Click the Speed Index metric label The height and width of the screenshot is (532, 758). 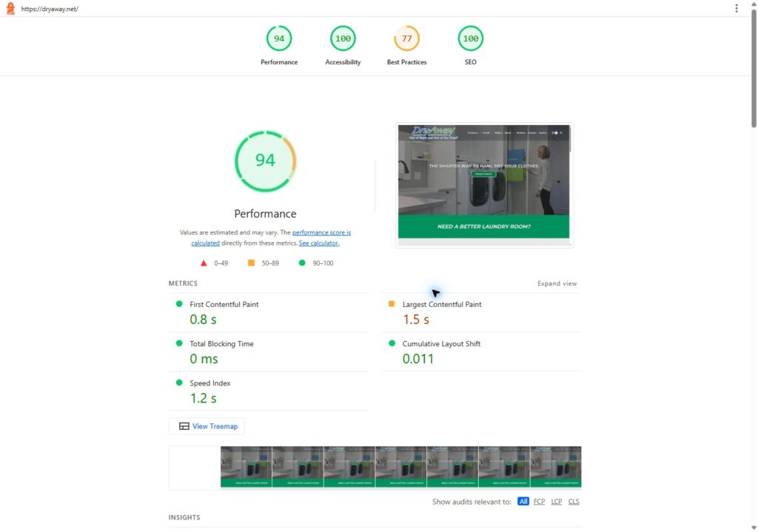pyautogui.click(x=209, y=383)
